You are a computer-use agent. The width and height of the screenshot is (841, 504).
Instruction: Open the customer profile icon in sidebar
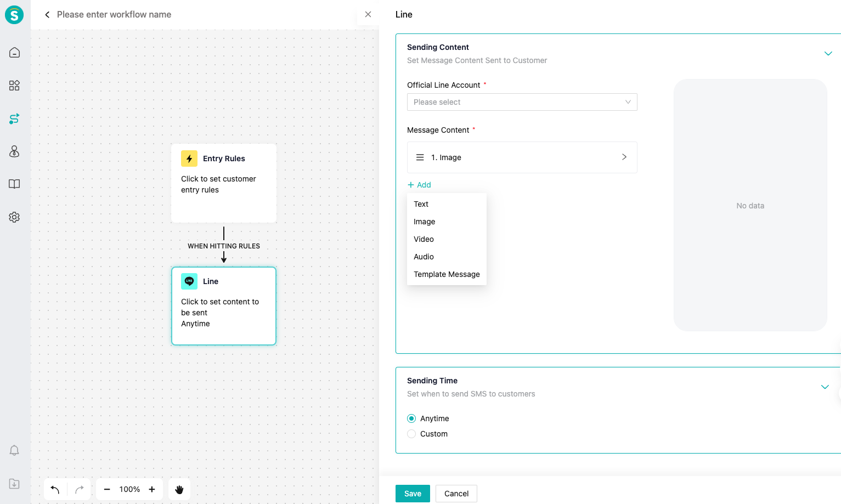pos(15,151)
